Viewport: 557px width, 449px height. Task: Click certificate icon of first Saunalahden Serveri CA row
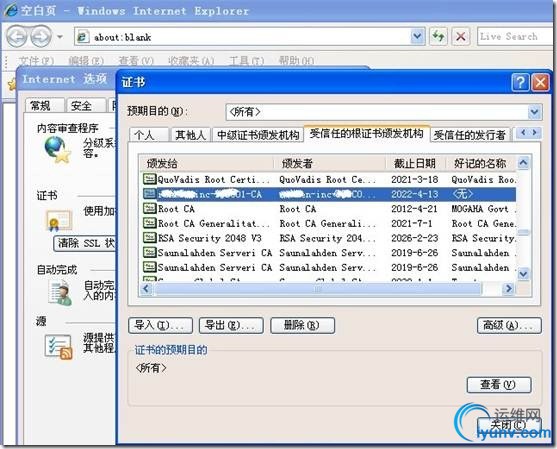150,252
